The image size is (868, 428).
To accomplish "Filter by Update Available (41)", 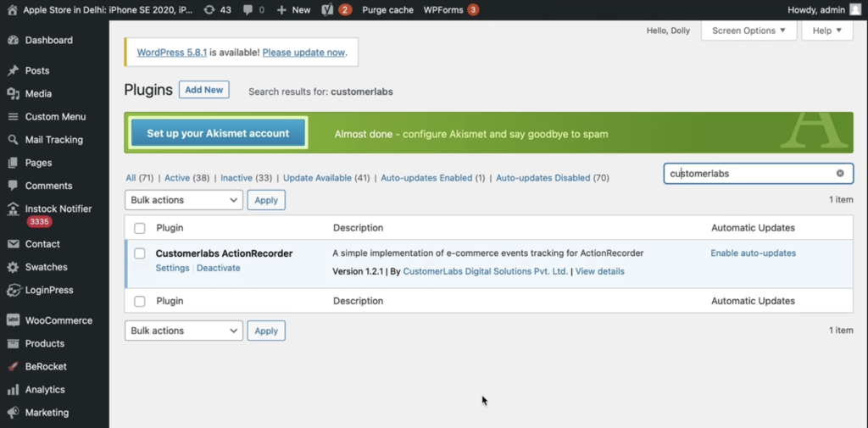I will coord(326,178).
